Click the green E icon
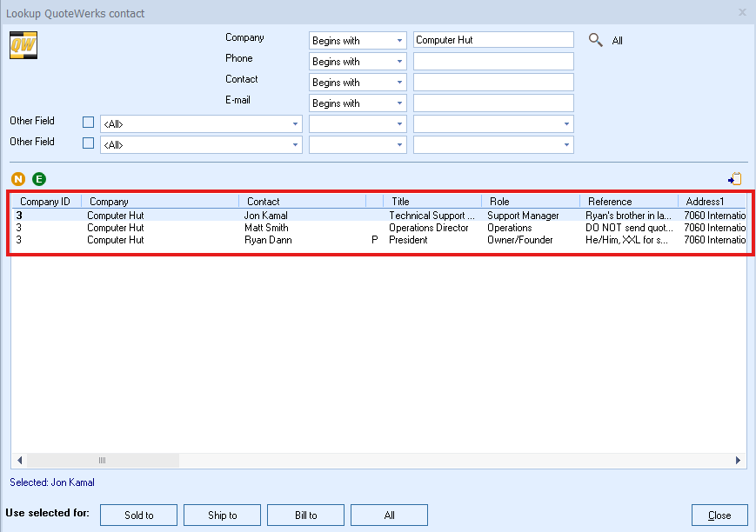This screenshot has height=532, width=756. click(38, 178)
